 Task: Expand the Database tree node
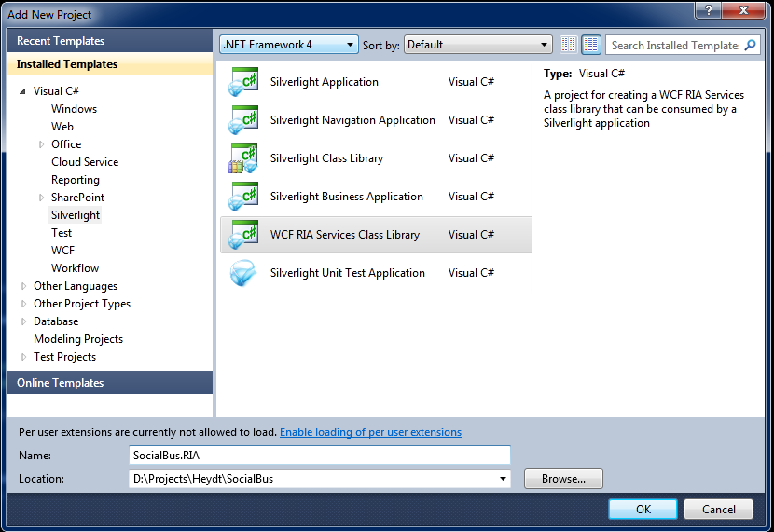23,321
